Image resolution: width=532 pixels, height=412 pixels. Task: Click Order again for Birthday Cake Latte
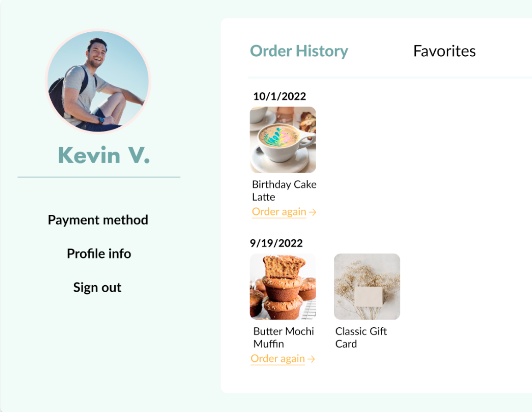(x=279, y=212)
